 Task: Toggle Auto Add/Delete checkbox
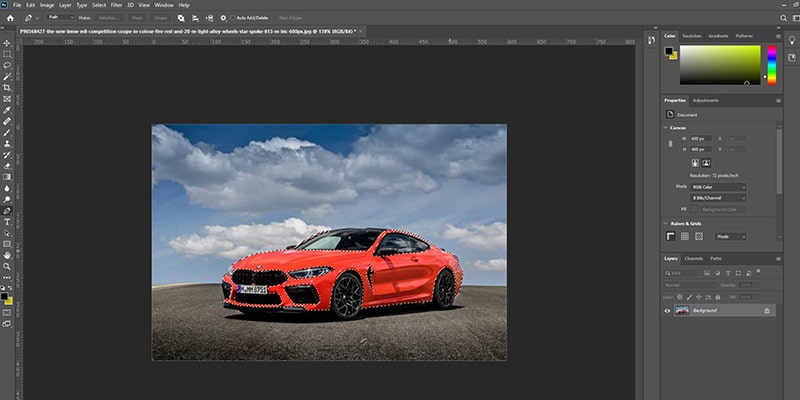click(x=233, y=18)
